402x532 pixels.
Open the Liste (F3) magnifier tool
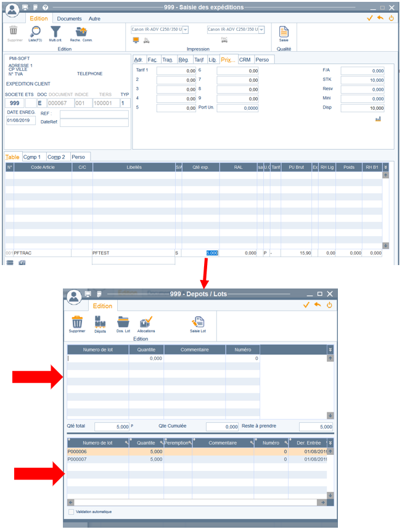35,31
